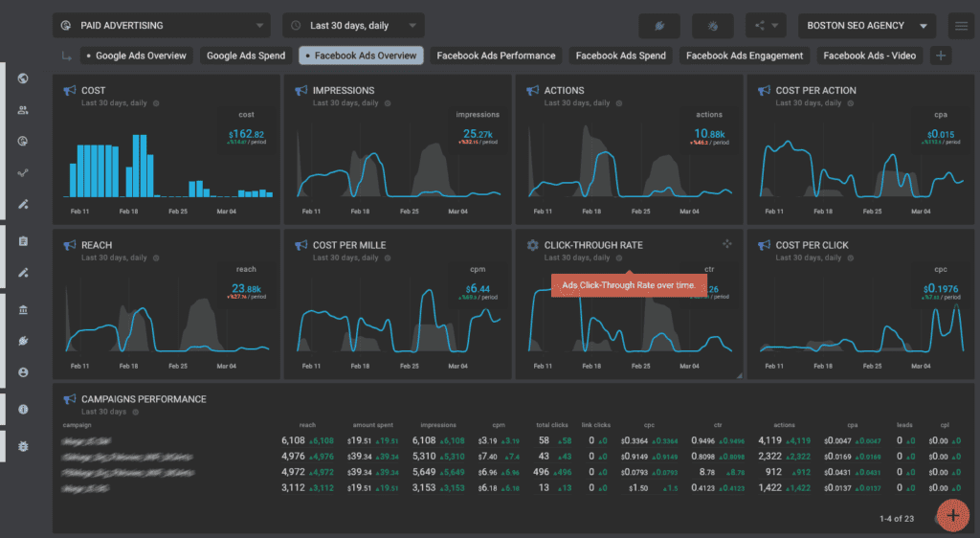Click the megaphone icon on COST PER ACTION widget
Screen dimensions: 980x538
pos(764,91)
